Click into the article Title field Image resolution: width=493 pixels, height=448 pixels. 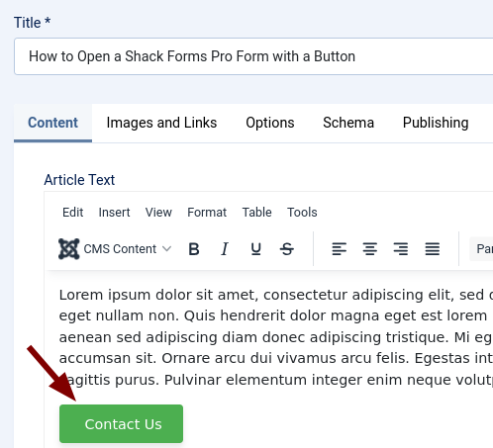[253, 56]
